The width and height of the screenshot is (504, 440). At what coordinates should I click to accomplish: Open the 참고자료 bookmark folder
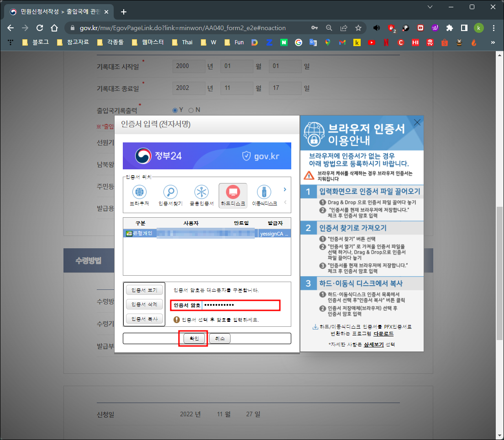pos(73,42)
